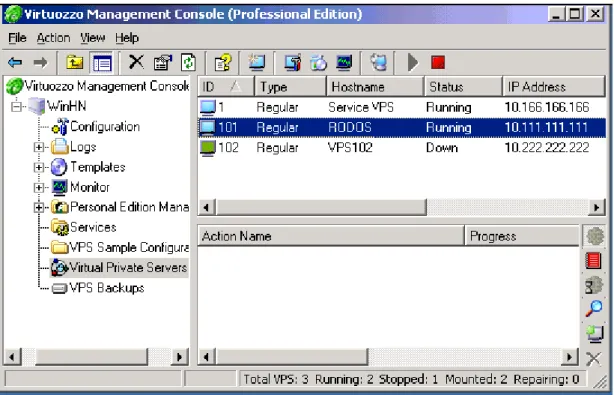Select the RODOS hostname cell
The height and width of the screenshot is (395, 614).
[x=350, y=128]
